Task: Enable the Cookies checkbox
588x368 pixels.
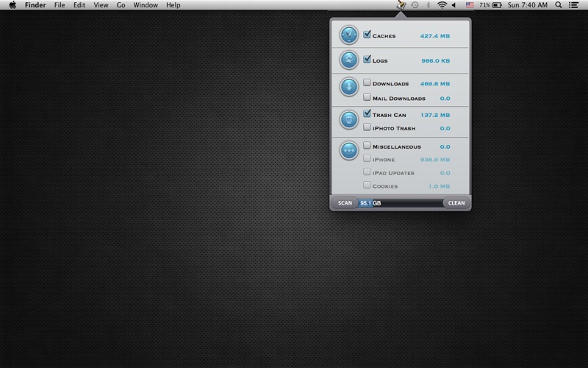Action: (x=367, y=185)
